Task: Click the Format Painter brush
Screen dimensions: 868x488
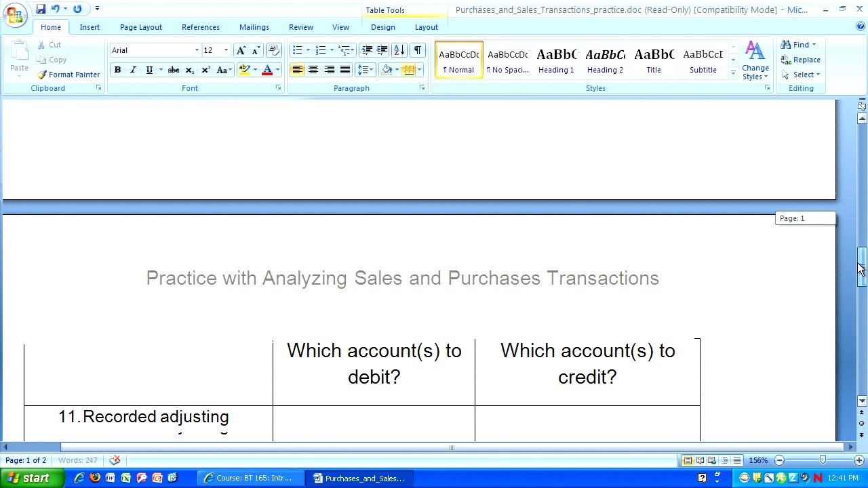Action: coord(68,75)
